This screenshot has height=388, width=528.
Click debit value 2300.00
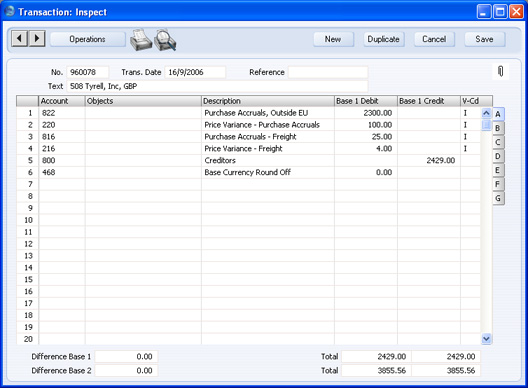pos(377,113)
